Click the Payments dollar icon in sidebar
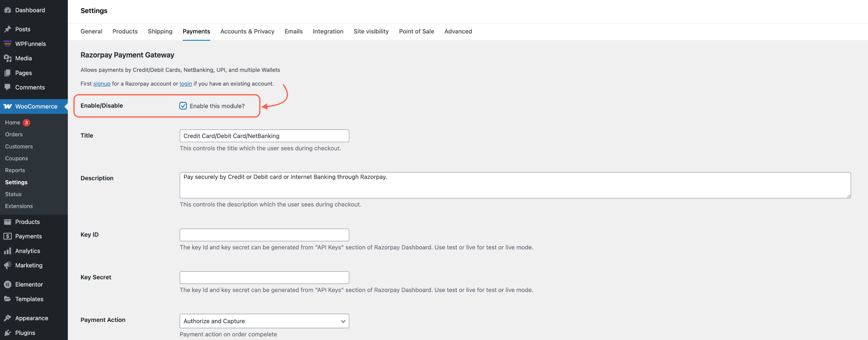The image size is (868, 340). tap(8, 236)
